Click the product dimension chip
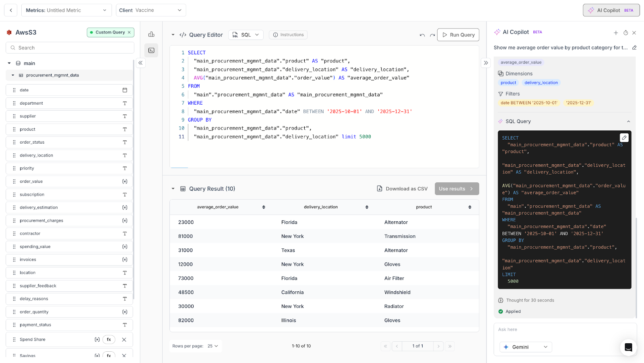Image resolution: width=644 pixels, height=363 pixels. (508, 82)
